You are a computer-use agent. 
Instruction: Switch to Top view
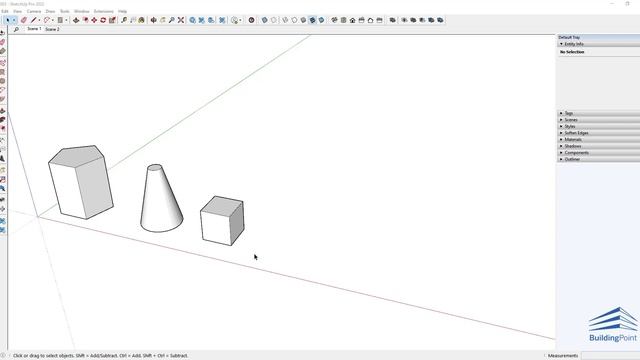343,20
